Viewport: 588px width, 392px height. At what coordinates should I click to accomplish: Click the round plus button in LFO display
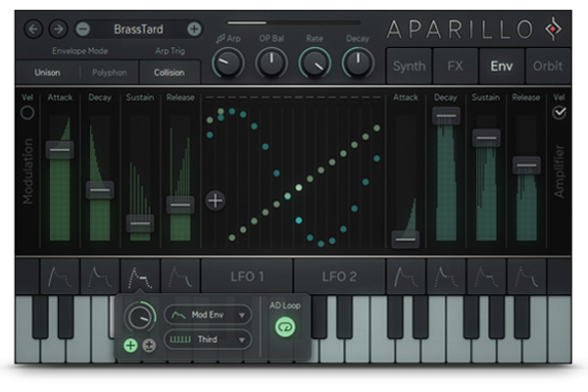click(216, 200)
